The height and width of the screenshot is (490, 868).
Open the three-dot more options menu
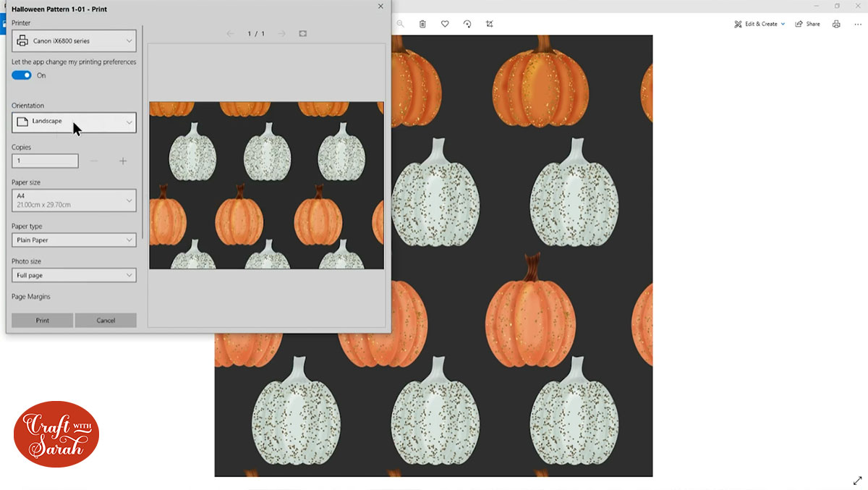pos(858,24)
